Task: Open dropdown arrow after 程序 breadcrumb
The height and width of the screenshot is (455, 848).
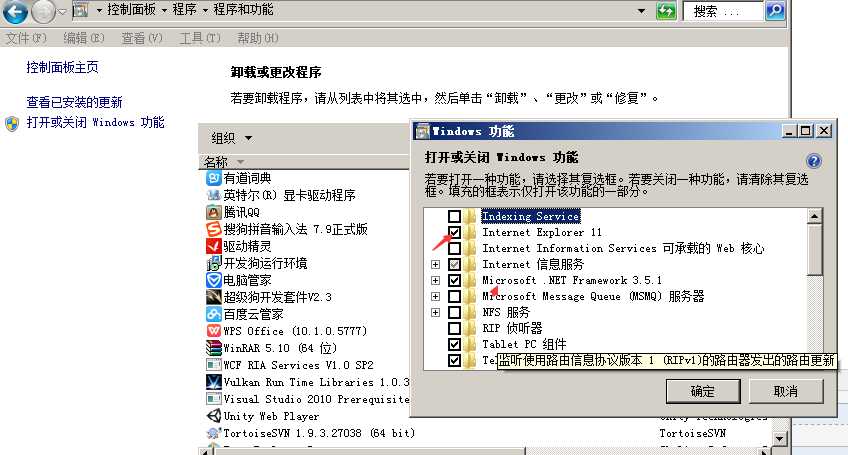Action: [205, 10]
